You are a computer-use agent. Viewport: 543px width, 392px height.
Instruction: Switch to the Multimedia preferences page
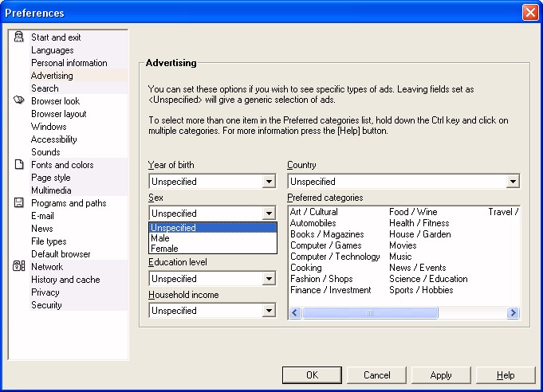click(51, 190)
